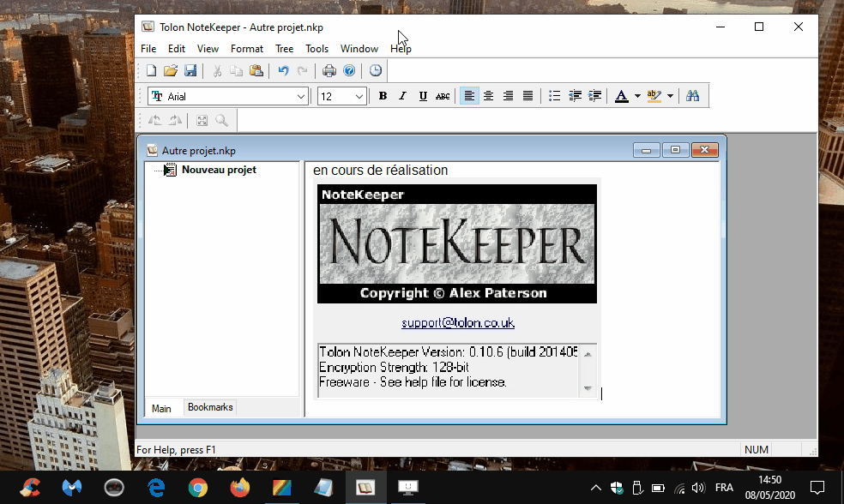Viewport: 844px width, 504px height.
Task: Open the font color dropdown arrow
Action: (x=637, y=96)
